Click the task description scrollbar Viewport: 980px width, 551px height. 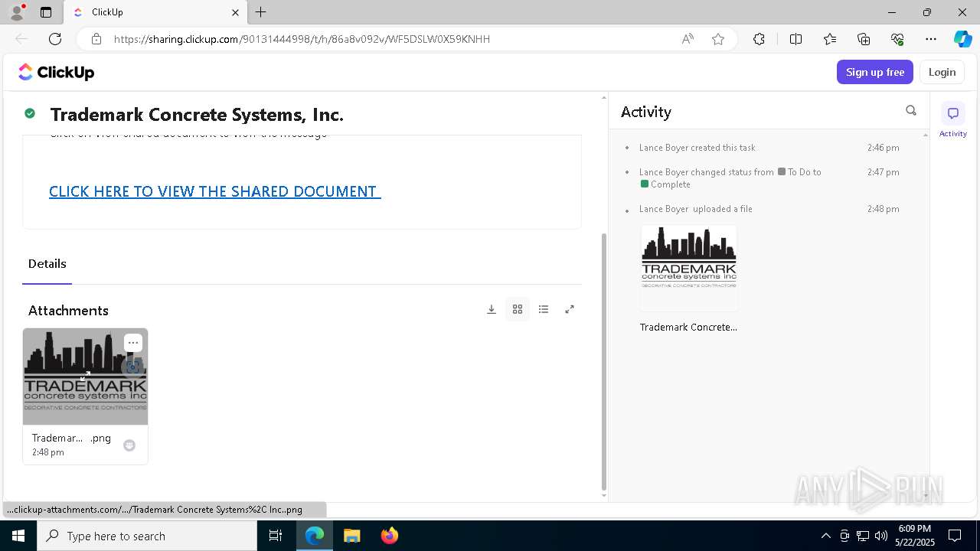(603, 361)
